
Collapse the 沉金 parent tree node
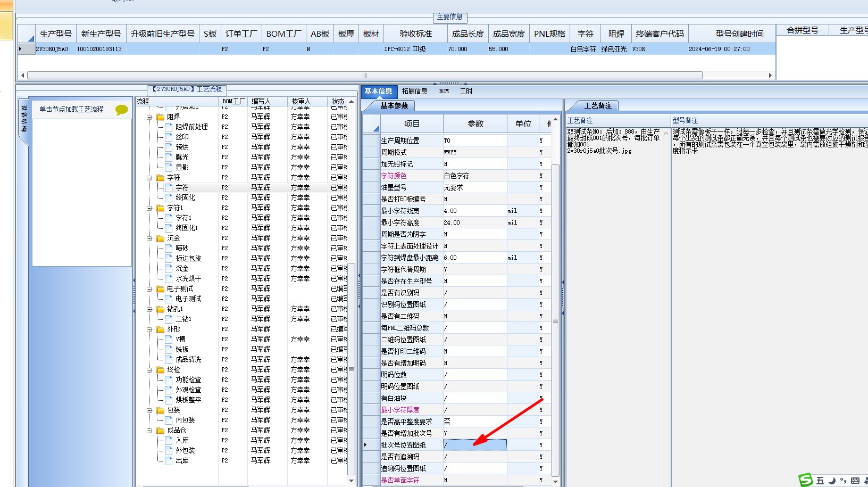[x=149, y=238]
